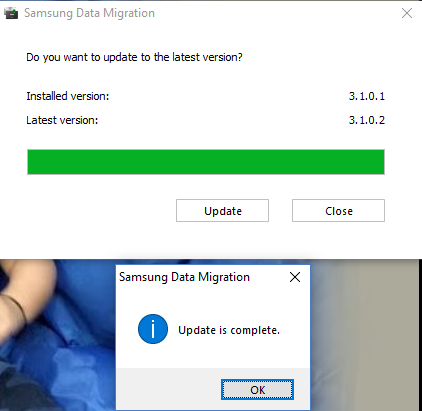Image resolution: width=422 pixels, height=411 pixels.
Task: Select the latest version number 3.1.0.2
Action: coord(367,120)
